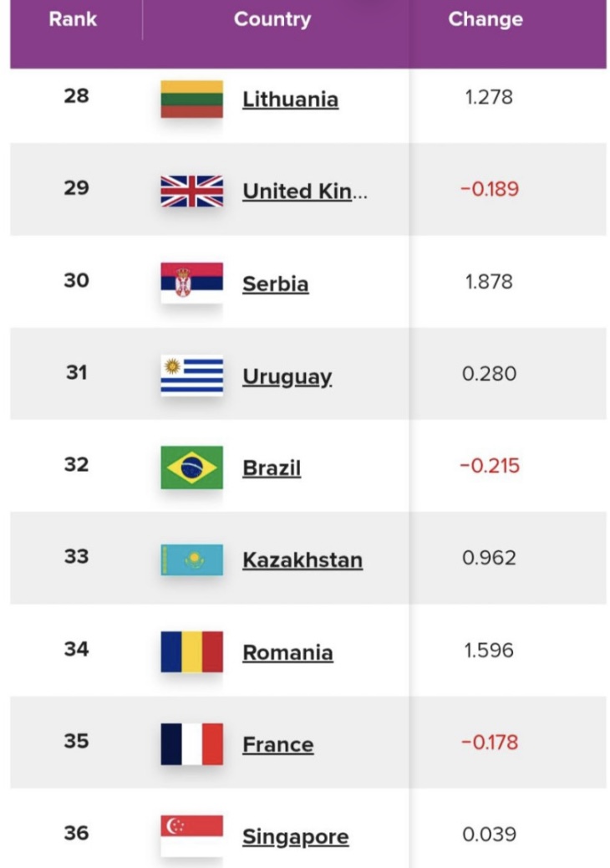The width and height of the screenshot is (610, 868).
Task: Click the France flag icon
Action: coord(191,743)
